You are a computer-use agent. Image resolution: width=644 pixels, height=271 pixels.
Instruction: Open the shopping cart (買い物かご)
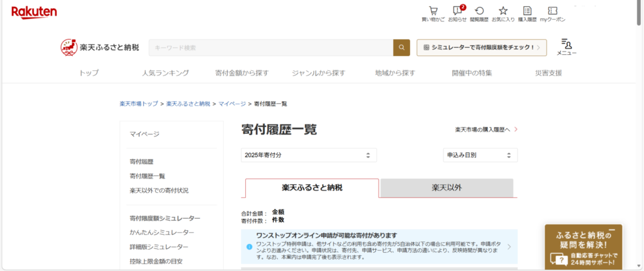pyautogui.click(x=433, y=11)
